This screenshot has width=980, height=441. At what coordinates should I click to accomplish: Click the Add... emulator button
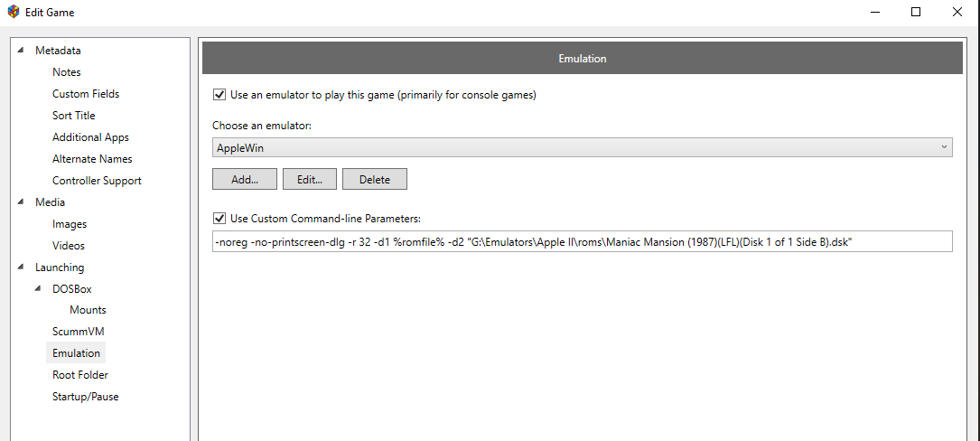245,179
